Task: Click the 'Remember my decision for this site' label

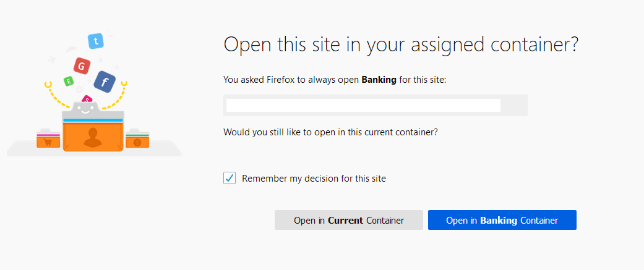Action: [314, 179]
